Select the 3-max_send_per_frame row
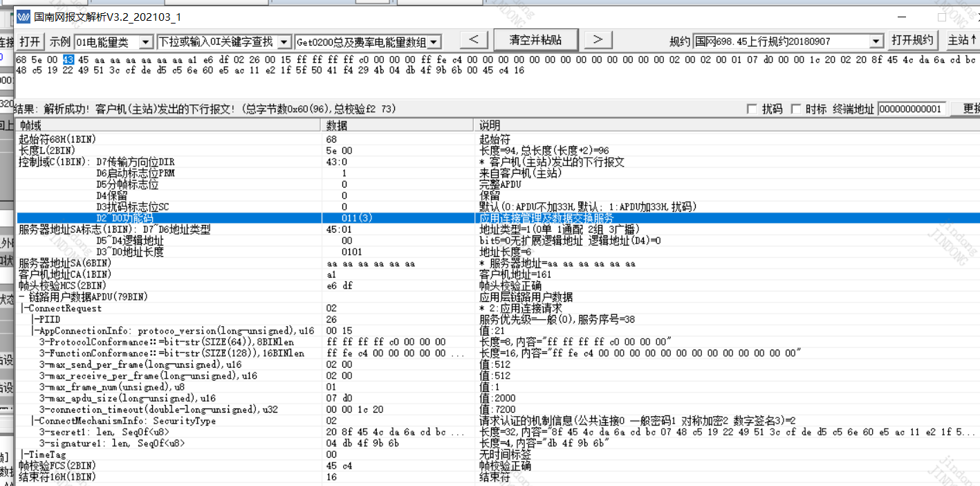 pyautogui.click(x=497, y=364)
